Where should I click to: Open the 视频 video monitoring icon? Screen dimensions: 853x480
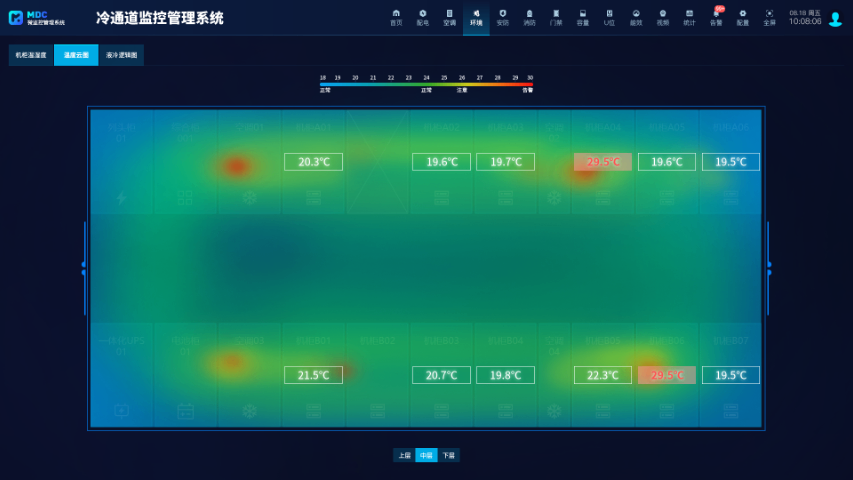pyautogui.click(x=662, y=17)
